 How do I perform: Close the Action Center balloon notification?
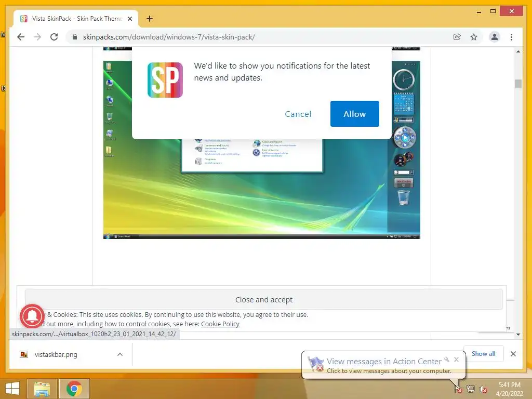tap(456, 360)
